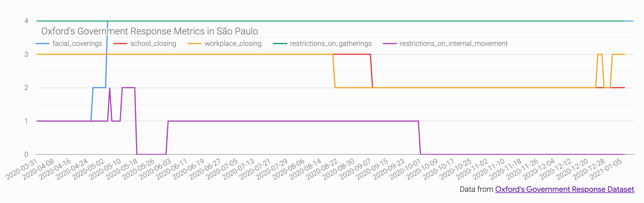Open Oxford's Government Response Dataset link
Viewport: 644px width, 203px height.
[x=564, y=189]
